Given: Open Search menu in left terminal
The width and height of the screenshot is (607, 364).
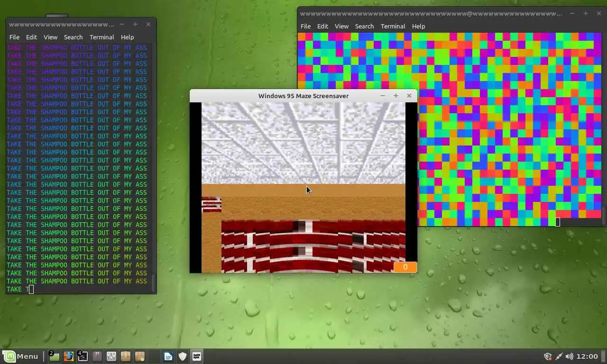Looking at the screenshot, I should (73, 37).
